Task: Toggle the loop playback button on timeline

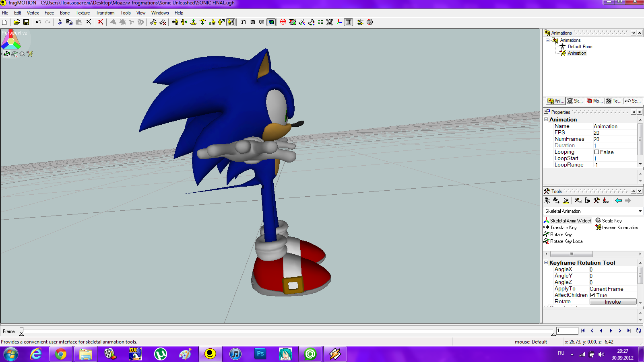Action: (638, 331)
